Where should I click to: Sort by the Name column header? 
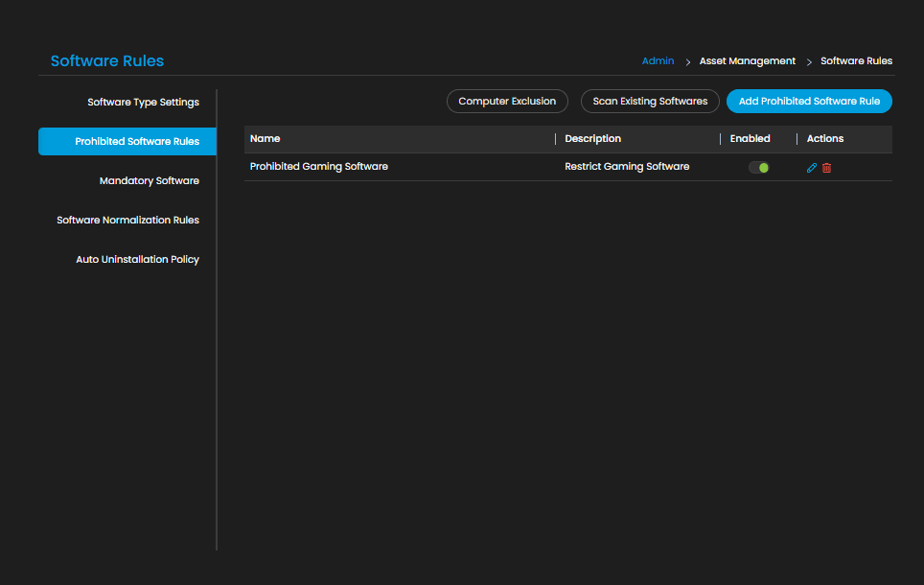(266, 139)
